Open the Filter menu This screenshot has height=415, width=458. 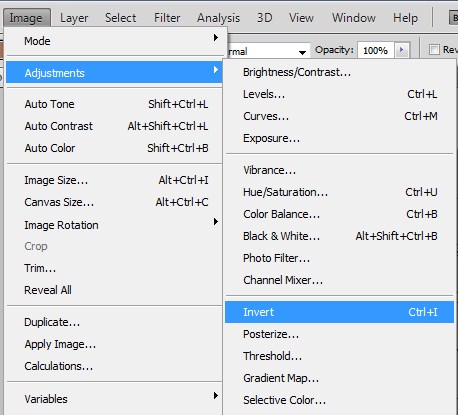(x=167, y=18)
